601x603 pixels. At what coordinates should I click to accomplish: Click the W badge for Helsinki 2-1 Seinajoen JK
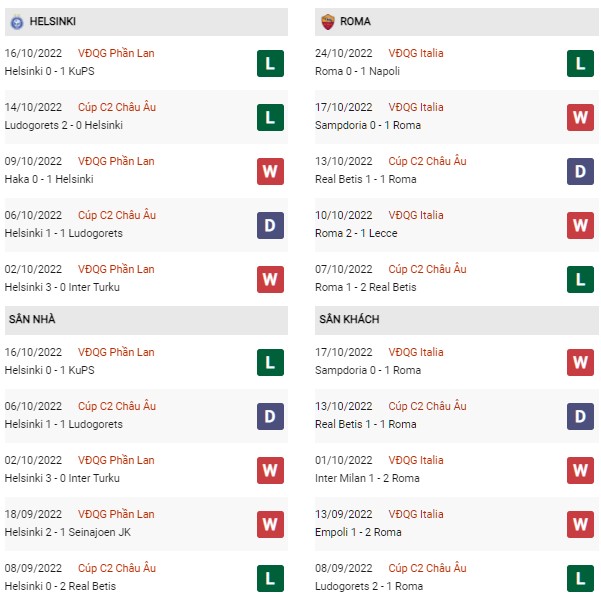[x=270, y=524]
